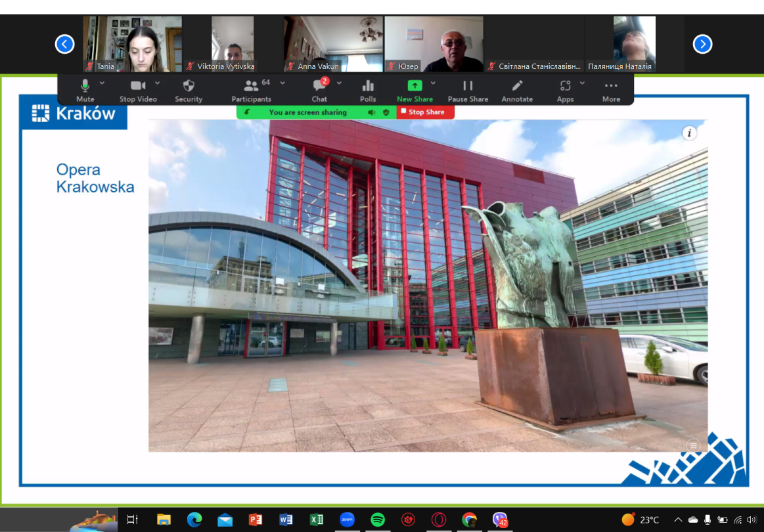The height and width of the screenshot is (532, 764).
Task: Open share options arrow beside New Share
Action: click(x=433, y=83)
